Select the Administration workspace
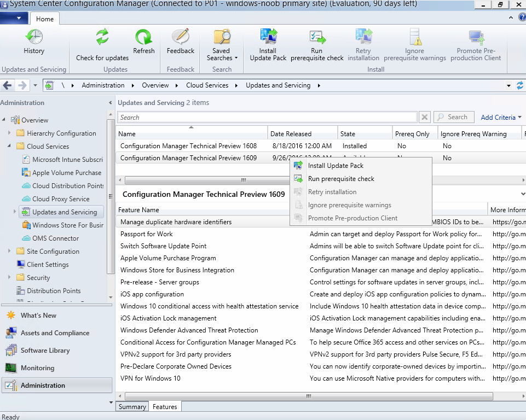526x420 pixels. [57, 385]
